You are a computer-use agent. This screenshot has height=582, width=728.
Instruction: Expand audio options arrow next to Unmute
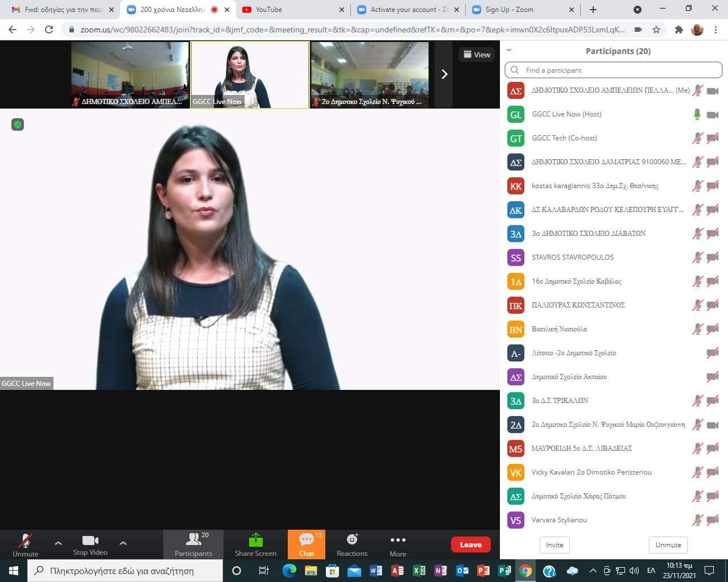58,543
